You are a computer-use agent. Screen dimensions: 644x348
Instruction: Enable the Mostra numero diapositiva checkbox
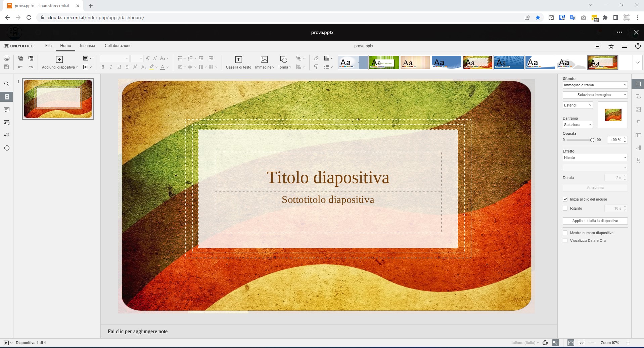(565, 233)
